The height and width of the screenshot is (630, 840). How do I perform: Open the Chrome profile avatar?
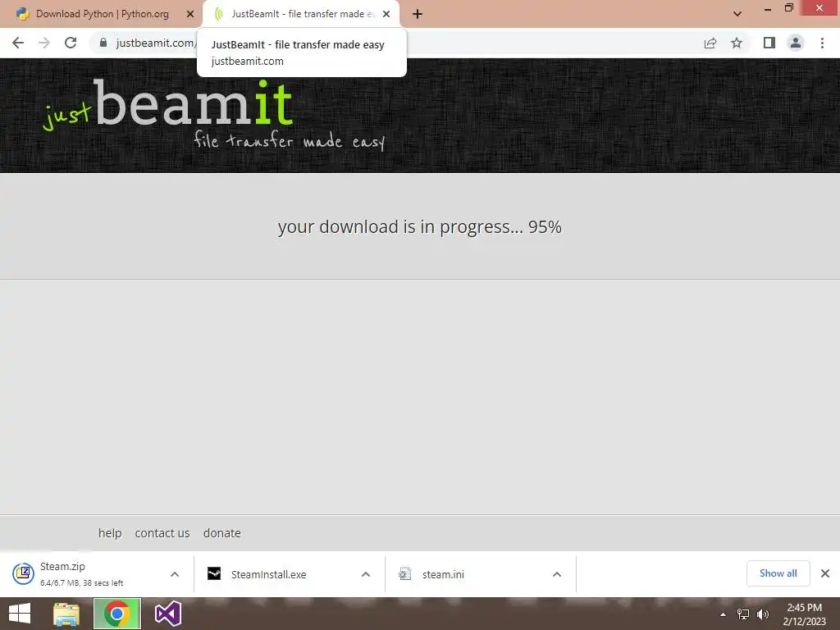(796, 43)
